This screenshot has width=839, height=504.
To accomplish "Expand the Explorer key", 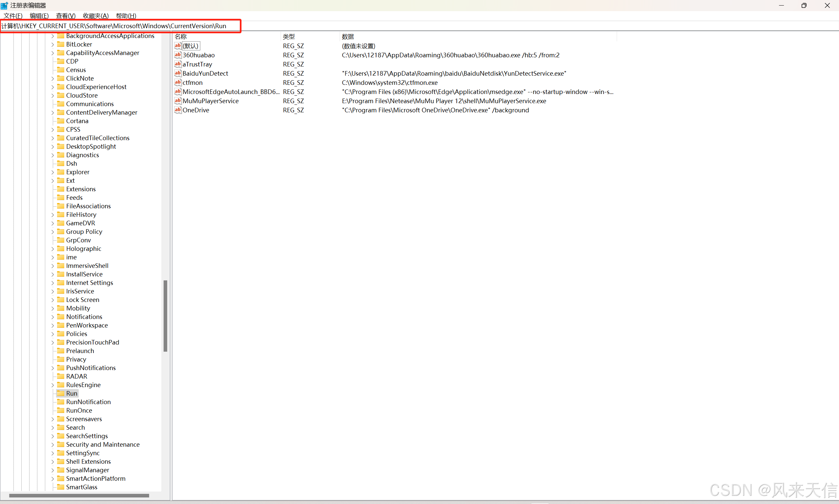I will [x=53, y=172].
